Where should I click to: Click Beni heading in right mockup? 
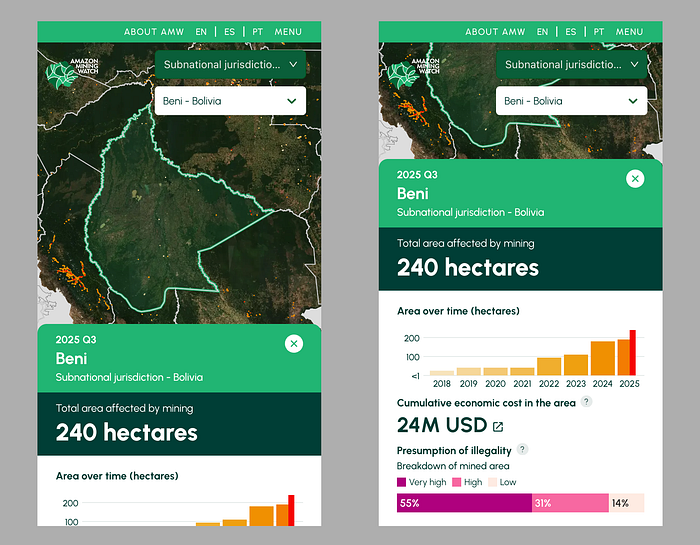pos(413,194)
